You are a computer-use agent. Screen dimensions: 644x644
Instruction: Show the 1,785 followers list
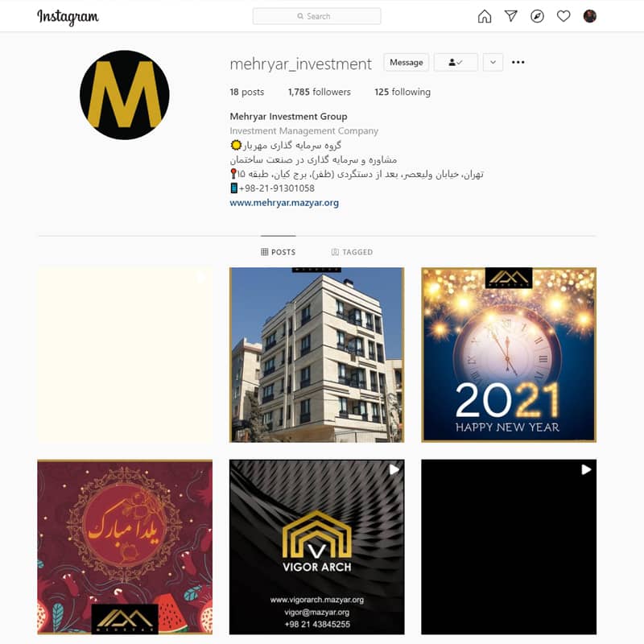(319, 92)
